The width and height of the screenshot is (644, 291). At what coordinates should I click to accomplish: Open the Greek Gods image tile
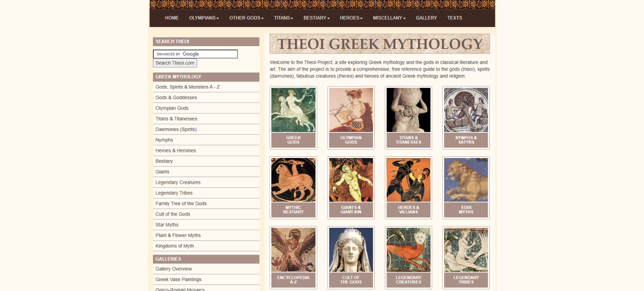pyautogui.click(x=293, y=117)
